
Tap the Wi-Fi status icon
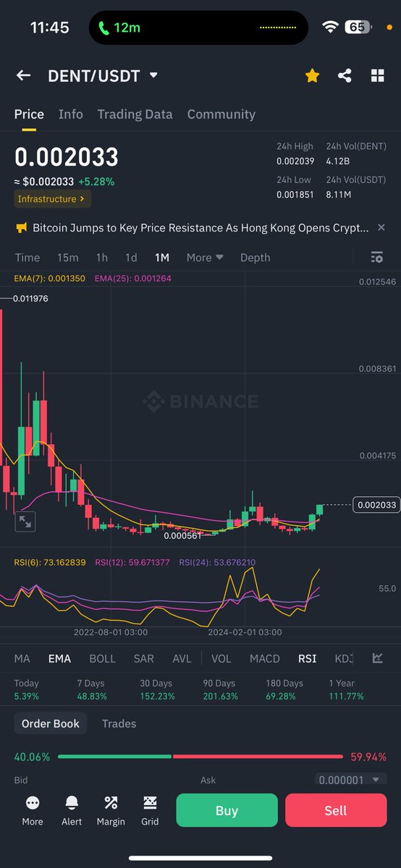coord(331,27)
